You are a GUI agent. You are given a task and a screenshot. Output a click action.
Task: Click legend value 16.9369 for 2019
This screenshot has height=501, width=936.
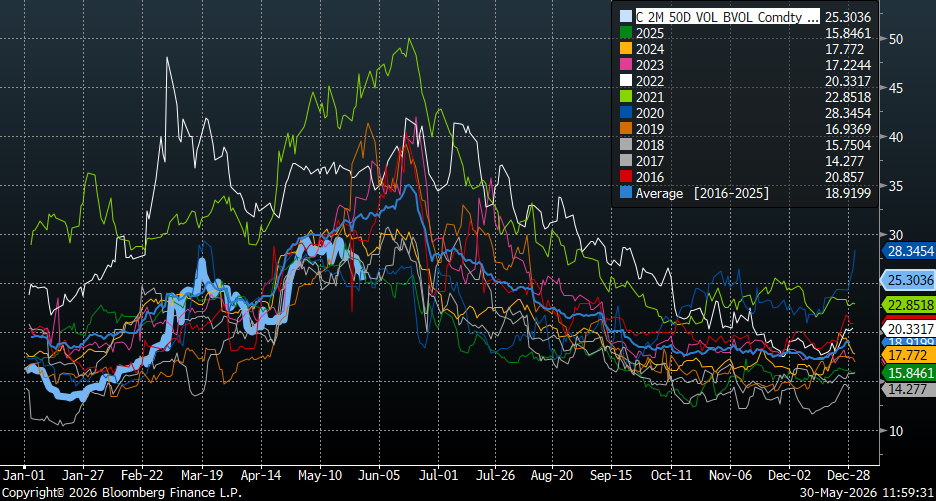point(847,129)
